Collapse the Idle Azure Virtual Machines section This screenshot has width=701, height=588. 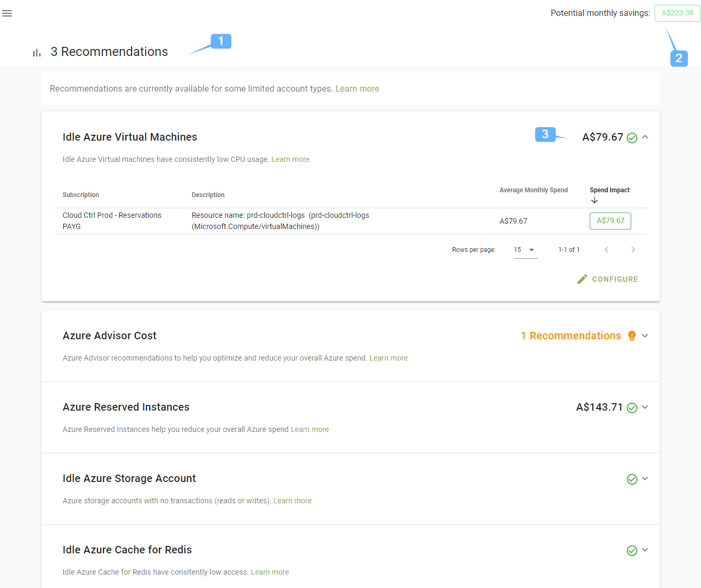pyautogui.click(x=645, y=137)
